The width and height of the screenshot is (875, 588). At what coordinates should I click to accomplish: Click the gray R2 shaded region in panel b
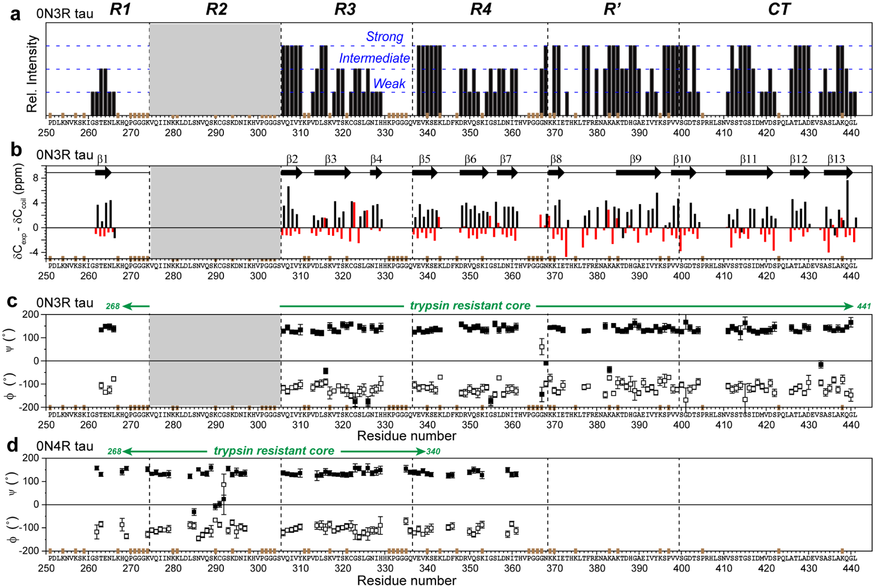pos(215,212)
